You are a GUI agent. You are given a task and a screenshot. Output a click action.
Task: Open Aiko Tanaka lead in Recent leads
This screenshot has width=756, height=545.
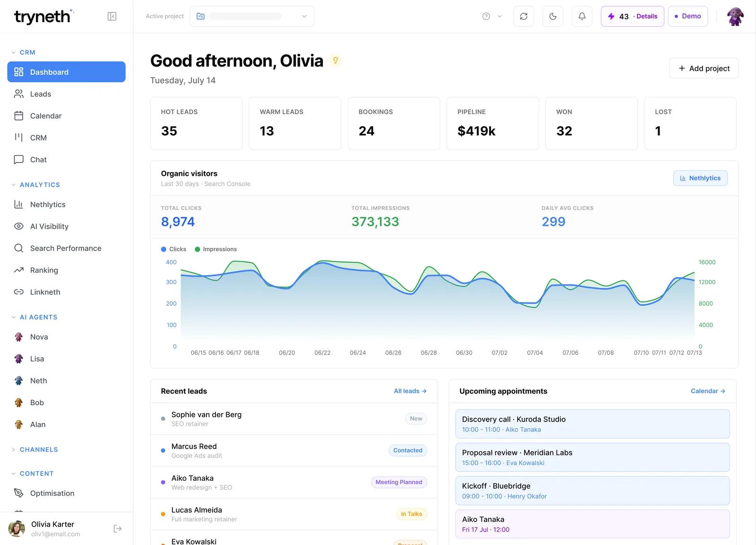tap(294, 482)
